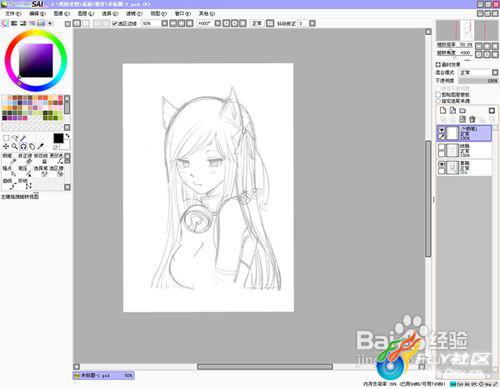
Task: Zoom out with navigator minus button
Action: pos(479,46)
